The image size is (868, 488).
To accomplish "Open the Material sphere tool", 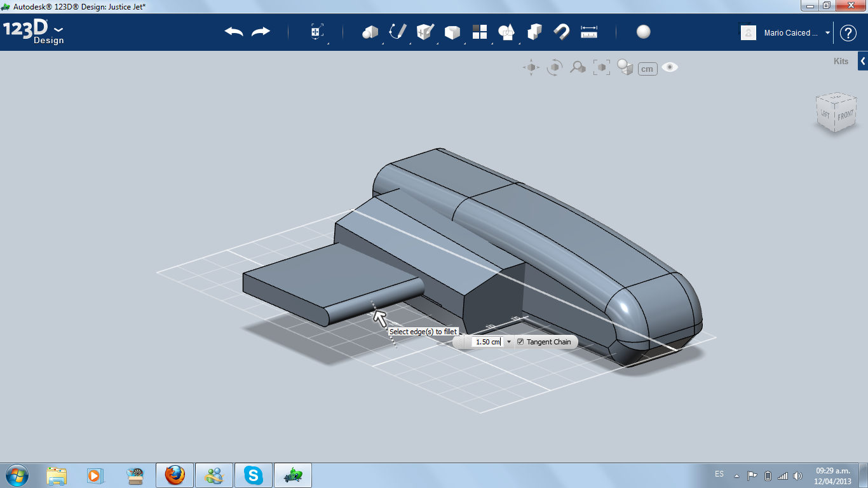I will (x=644, y=32).
